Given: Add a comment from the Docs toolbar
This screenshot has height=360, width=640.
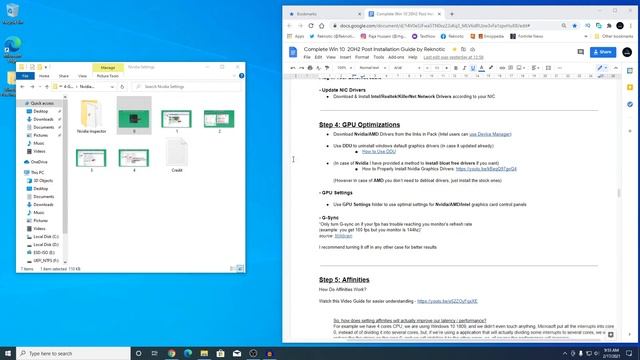Looking at the screenshot, I should (x=511, y=68).
